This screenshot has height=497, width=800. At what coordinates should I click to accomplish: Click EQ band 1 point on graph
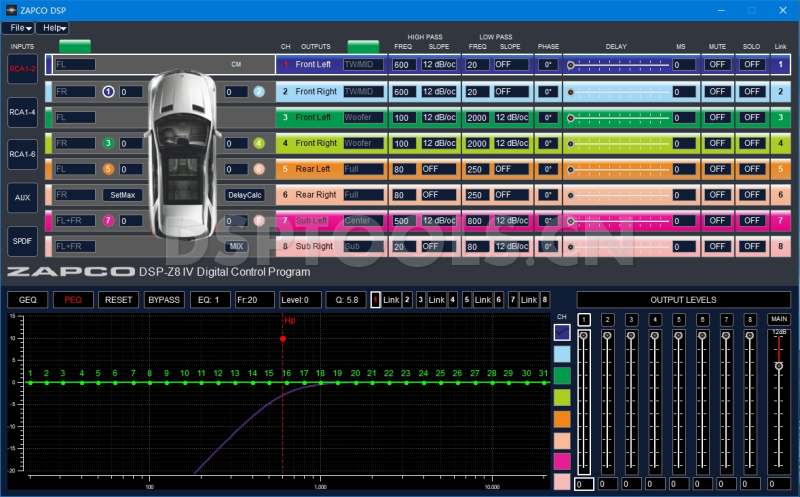click(31, 383)
